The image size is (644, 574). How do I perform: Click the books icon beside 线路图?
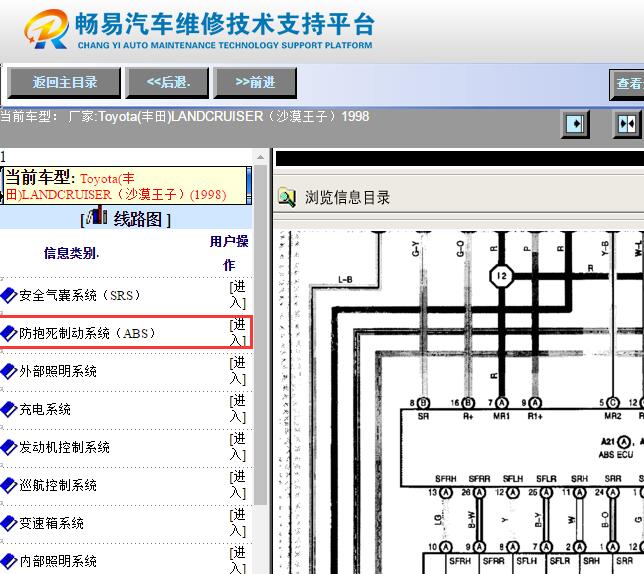pyautogui.click(x=97, y=215)
